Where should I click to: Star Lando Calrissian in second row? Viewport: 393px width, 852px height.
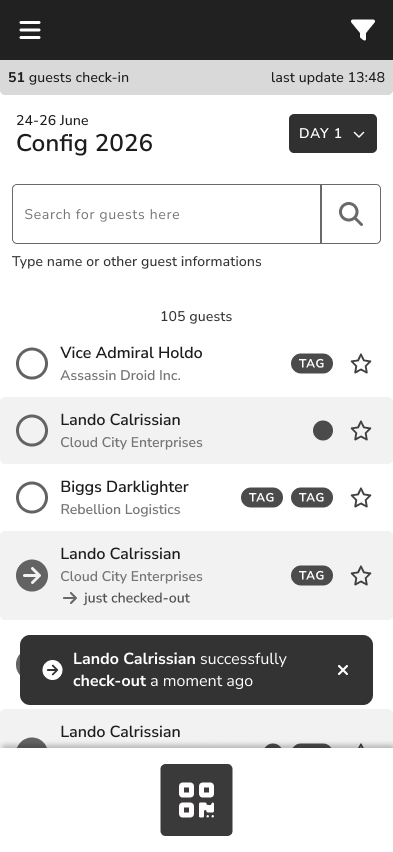point(361,431)
